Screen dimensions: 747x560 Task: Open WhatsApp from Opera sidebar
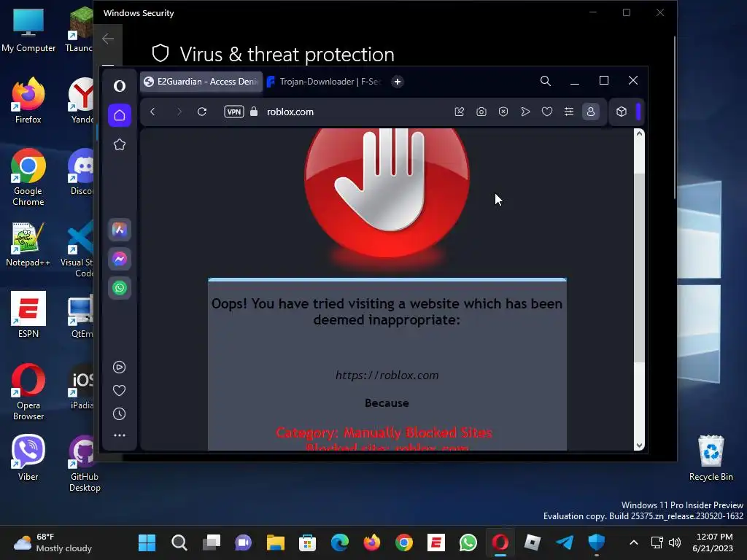tap(120, 287)
